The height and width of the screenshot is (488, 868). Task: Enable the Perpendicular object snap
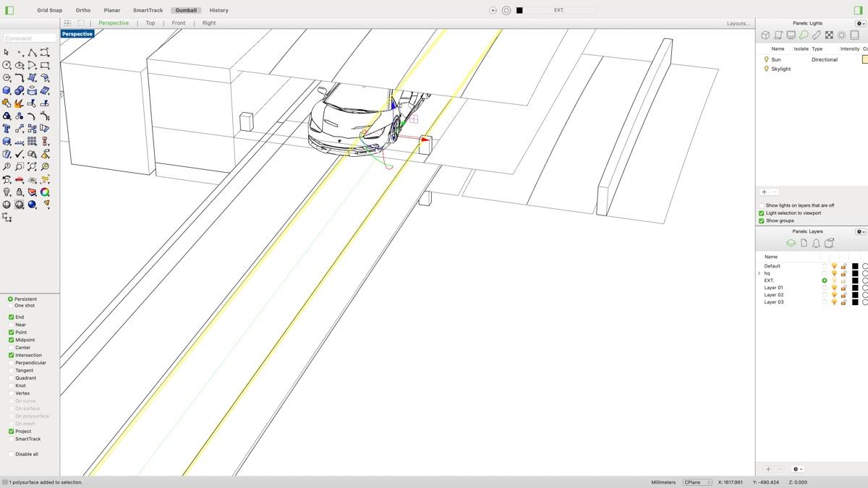11,362
